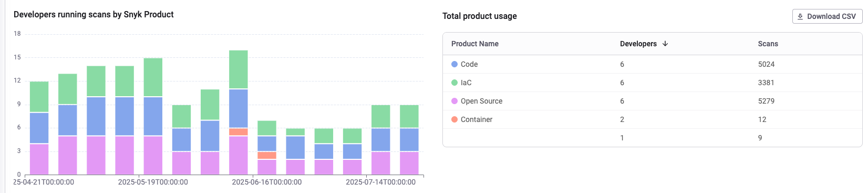Click the 9 scans value in the last row
The image size is (868, 193).
(x=760, y=138)
